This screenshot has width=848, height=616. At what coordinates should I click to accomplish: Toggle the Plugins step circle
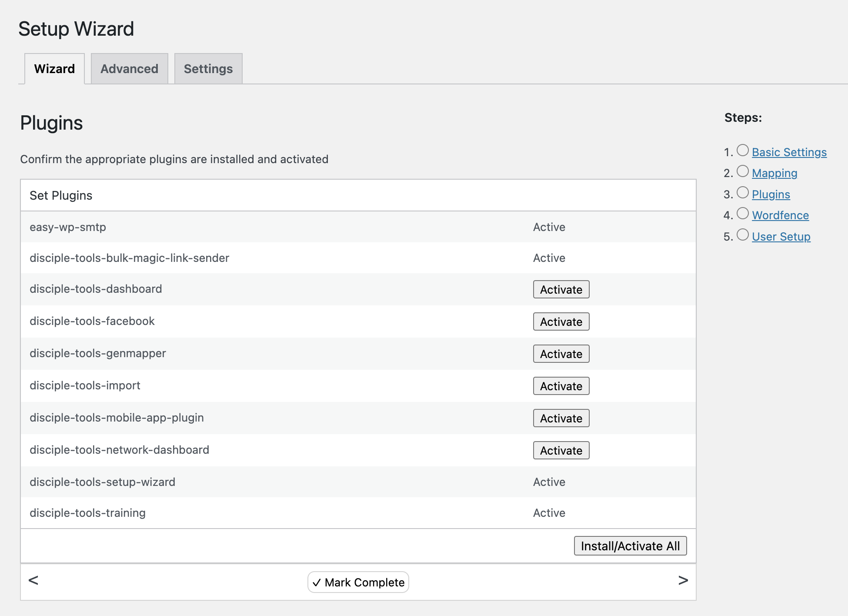(743, 192)
